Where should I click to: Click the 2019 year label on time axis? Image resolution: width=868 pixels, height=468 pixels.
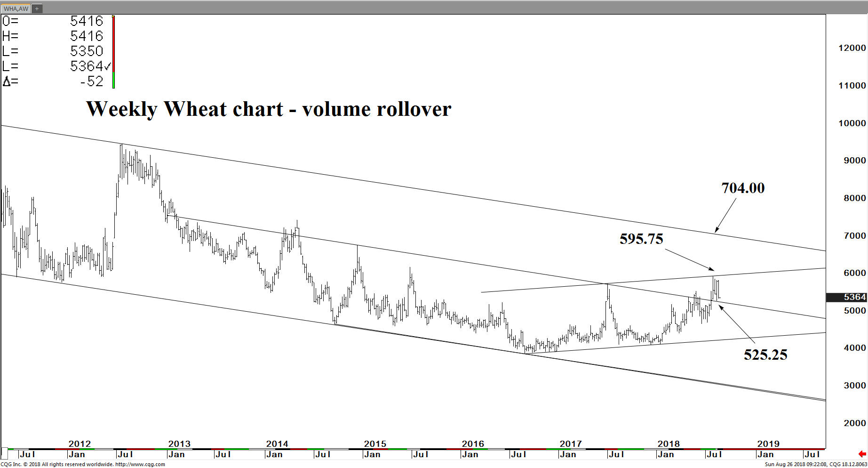coord(768,444)
